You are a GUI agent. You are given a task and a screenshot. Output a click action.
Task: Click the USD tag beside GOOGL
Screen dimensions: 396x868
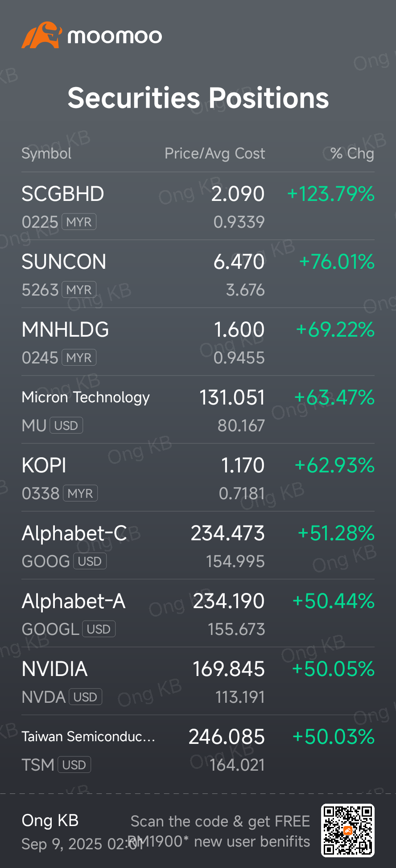pos(99,629)
